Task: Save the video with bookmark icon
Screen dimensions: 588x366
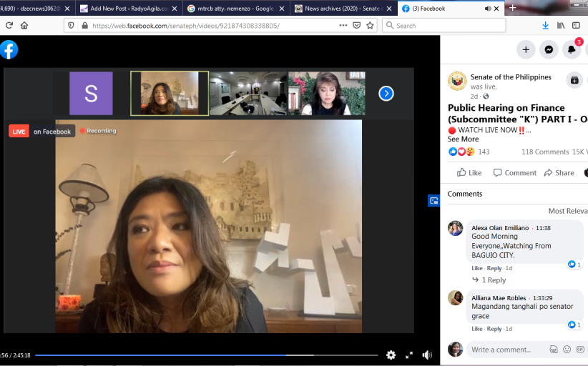Action: coord(574,80)
